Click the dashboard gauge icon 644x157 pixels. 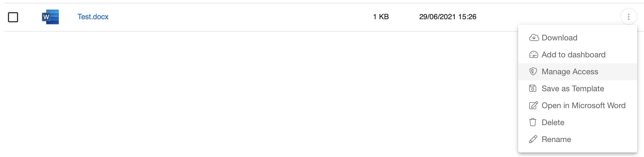pyautogui.click(x=534, y=54)
